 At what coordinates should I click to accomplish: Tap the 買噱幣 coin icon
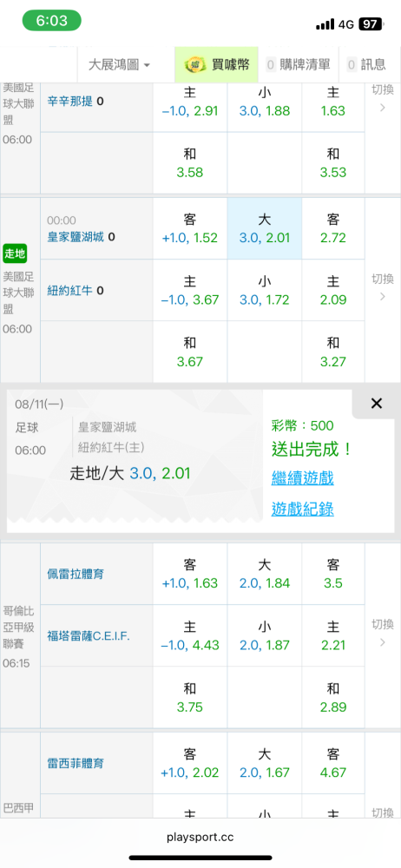click(194, 65)
